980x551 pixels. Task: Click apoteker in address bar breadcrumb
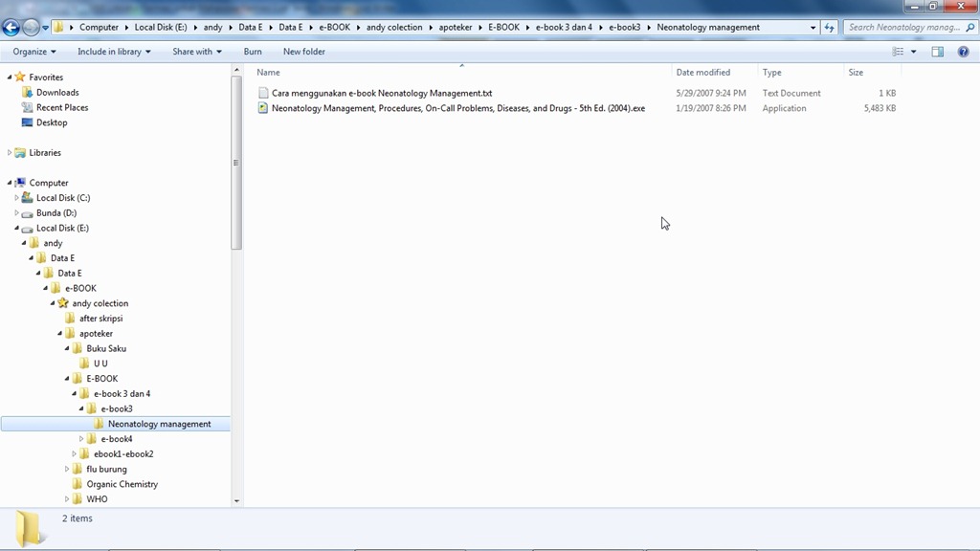pos(455,28)
